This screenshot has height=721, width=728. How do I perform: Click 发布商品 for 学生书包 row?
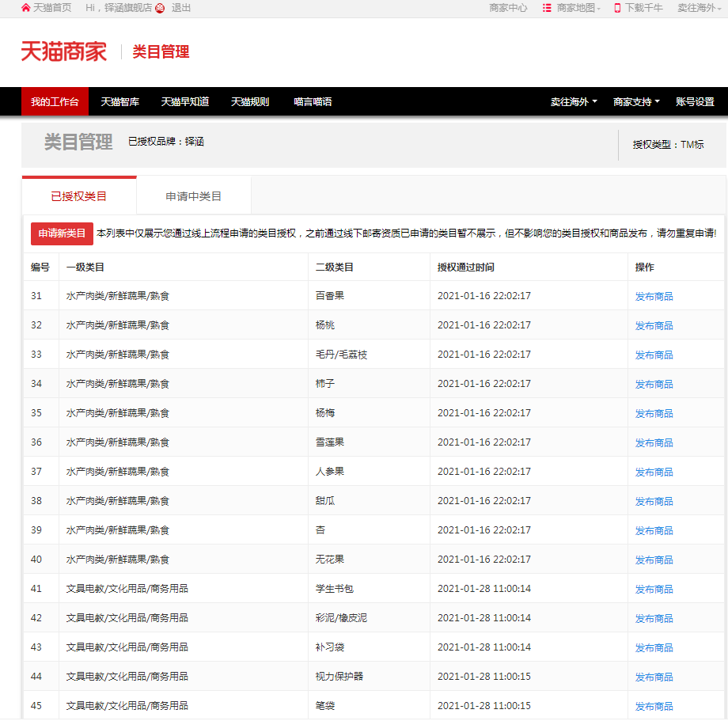[x=654, y=589]
